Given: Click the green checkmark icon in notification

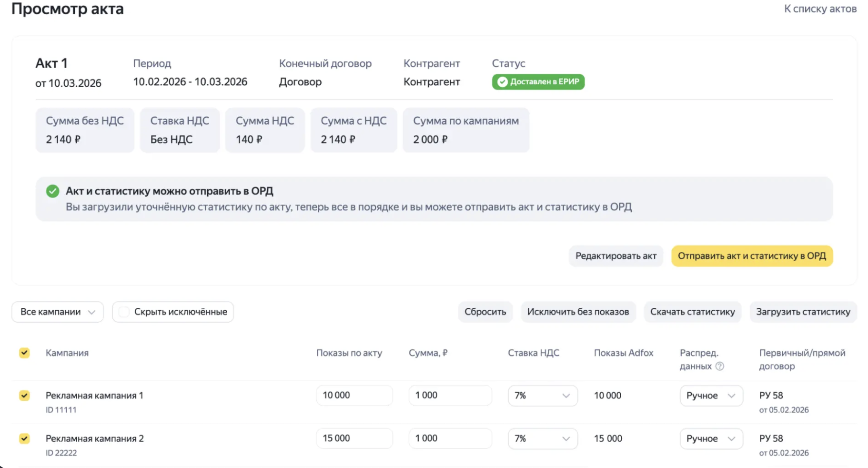Looking at the screenshot, I should [x=52, y=191].
